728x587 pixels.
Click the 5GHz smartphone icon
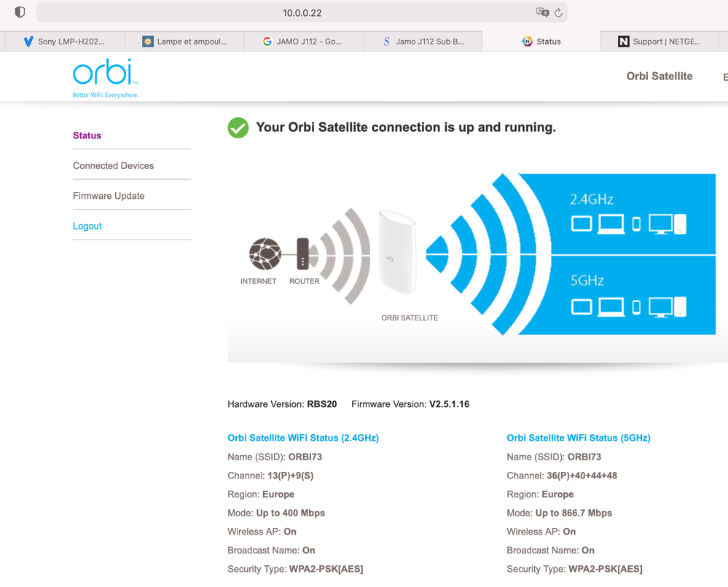[636, 307]
